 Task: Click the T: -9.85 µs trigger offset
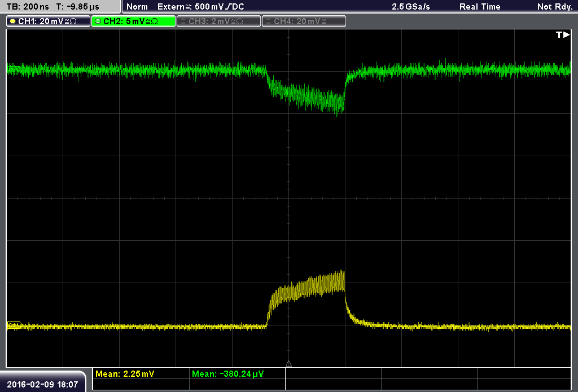pyautogui.click(x=78, y=7)
